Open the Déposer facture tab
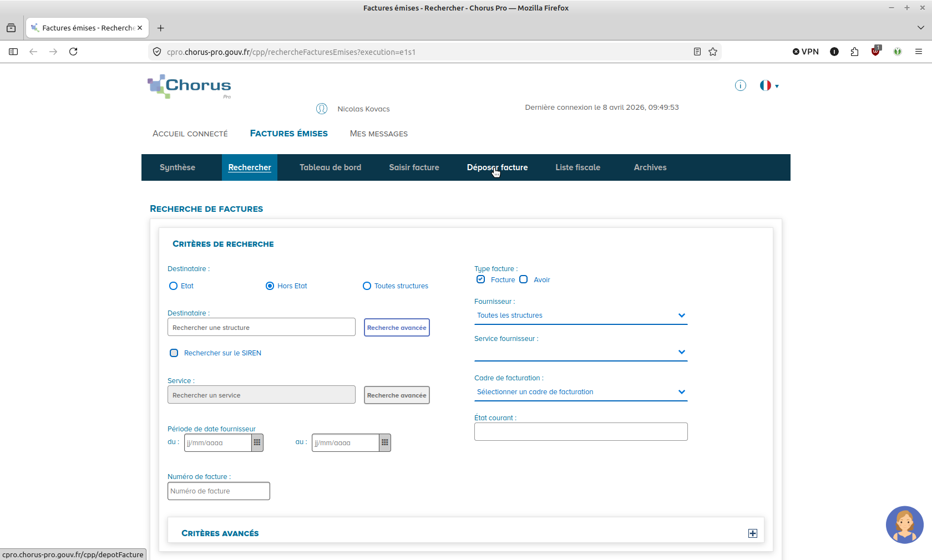The height and width of the screenshot is (560, 932). tap(498, 167)
